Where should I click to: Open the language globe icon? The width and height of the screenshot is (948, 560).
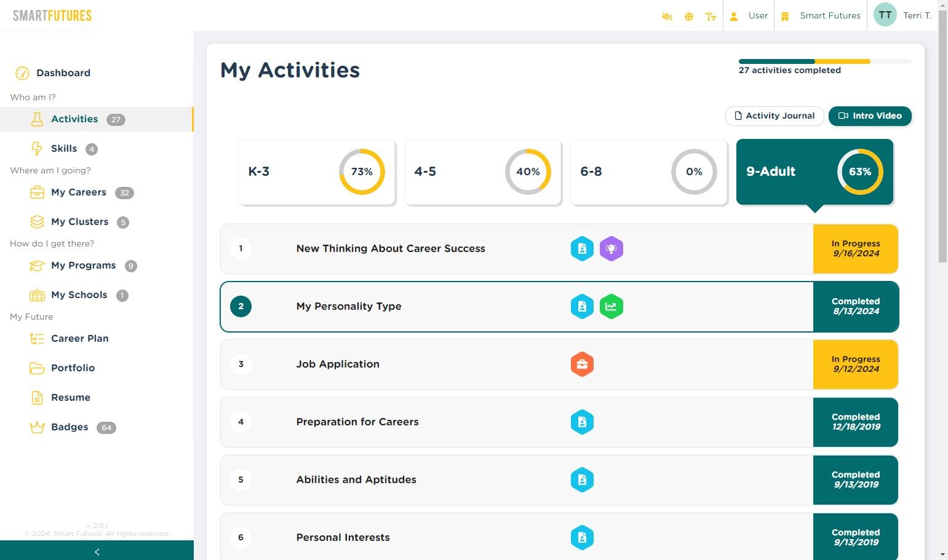[689, 17]
